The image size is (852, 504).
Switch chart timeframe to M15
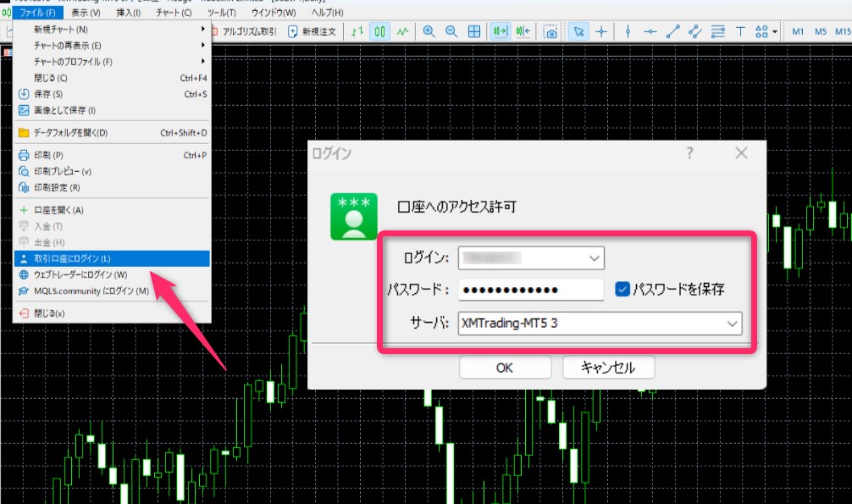click(x=845, y=30)
